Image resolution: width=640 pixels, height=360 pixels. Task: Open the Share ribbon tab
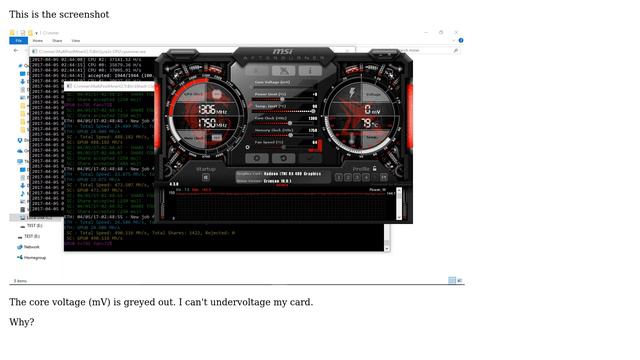57,41
